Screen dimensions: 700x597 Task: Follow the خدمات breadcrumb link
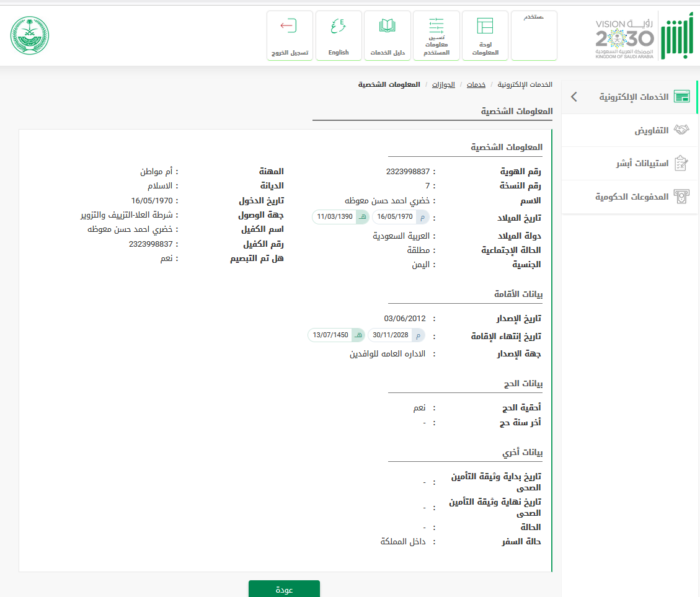click(x=476, y=84)
